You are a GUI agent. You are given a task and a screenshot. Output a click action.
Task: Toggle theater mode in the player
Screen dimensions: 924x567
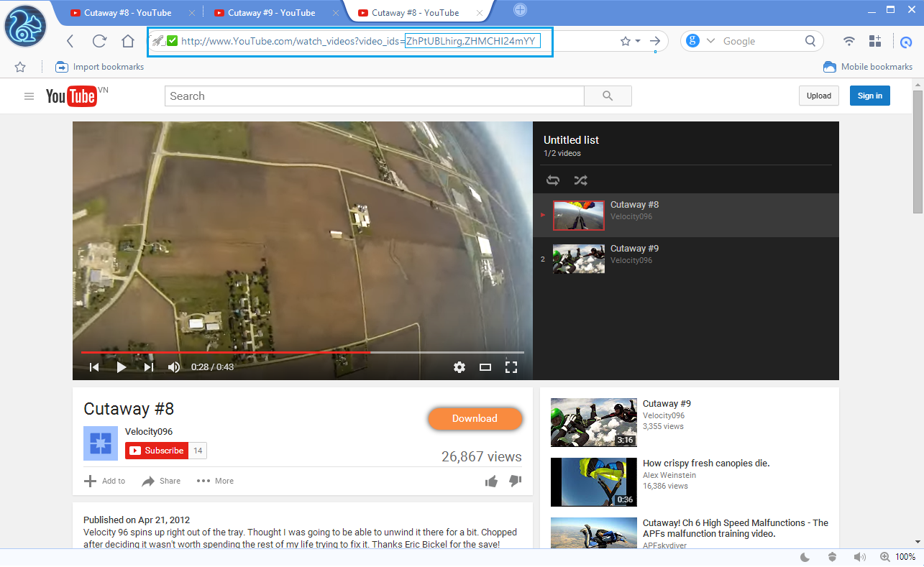pyautogui.click(x=485, y=367)
